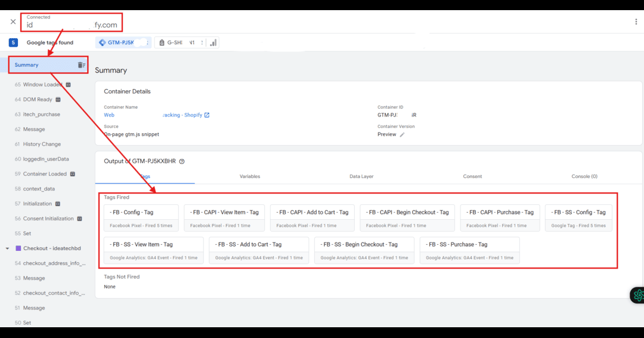Open the FB - CAPI - View Item tag
This screenshot has height=338, width=644.
[224, 218]
